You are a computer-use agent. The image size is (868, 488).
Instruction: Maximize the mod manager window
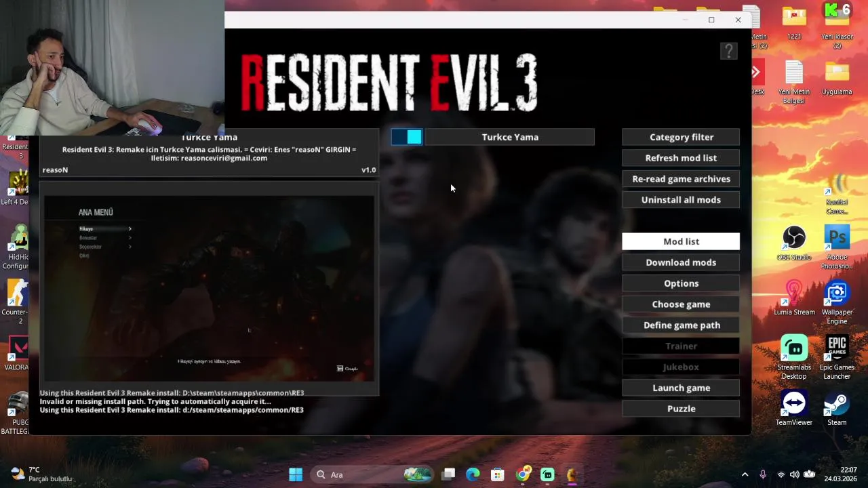coord(711,20)
